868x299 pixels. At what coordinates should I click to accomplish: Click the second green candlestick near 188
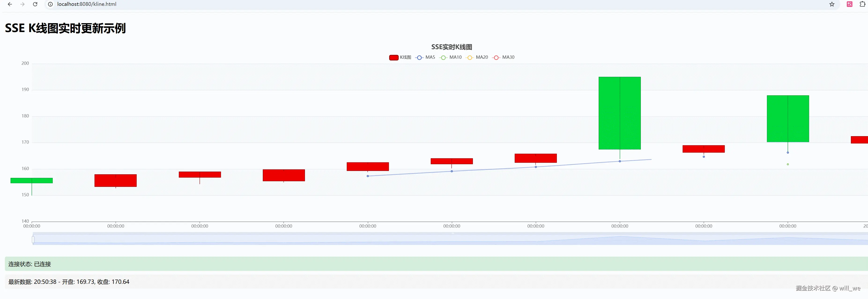click(x=787, y=119)
